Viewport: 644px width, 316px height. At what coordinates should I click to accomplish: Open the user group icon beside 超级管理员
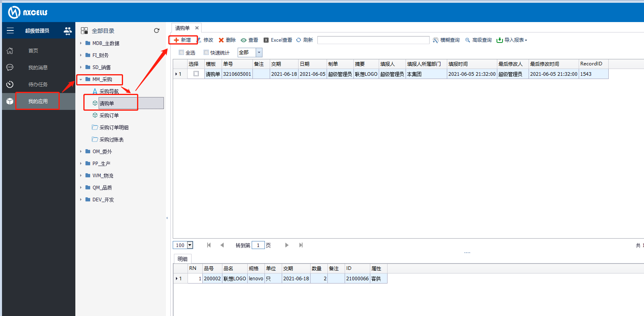click(68, 30)
